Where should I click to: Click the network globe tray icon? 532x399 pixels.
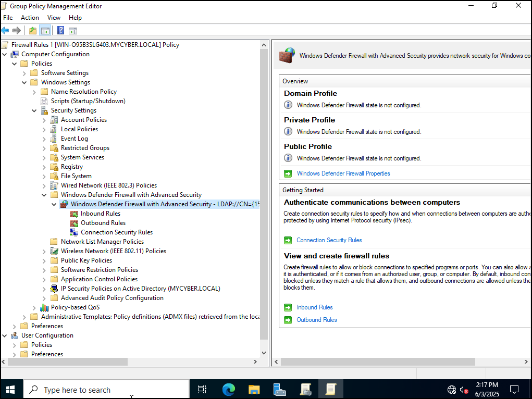click(x=452, y=390)
